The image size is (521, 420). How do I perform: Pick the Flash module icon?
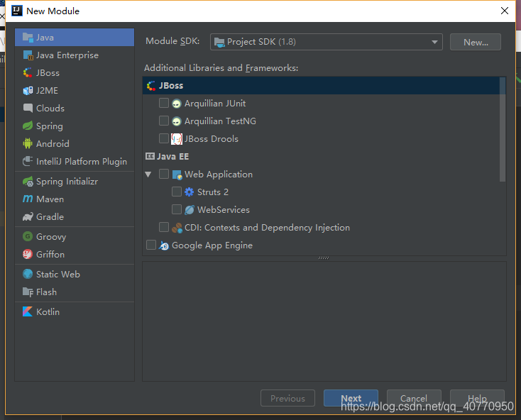28,292
